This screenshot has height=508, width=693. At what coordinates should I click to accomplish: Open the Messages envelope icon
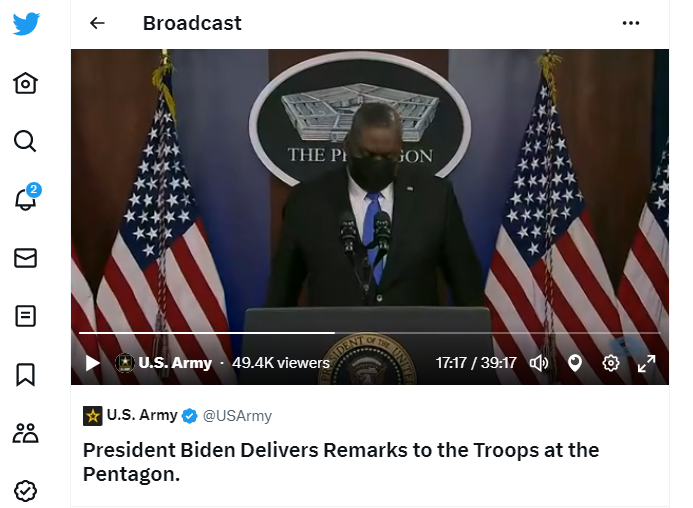[25, 258]
